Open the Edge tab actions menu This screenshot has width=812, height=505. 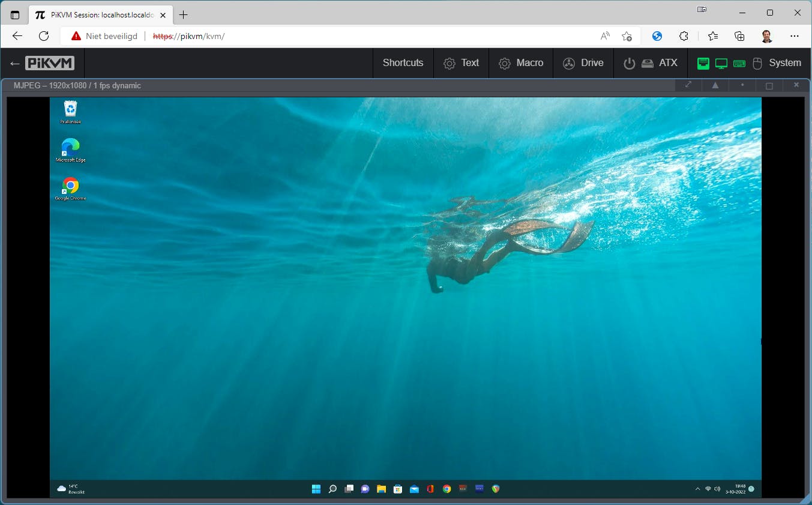15,14
